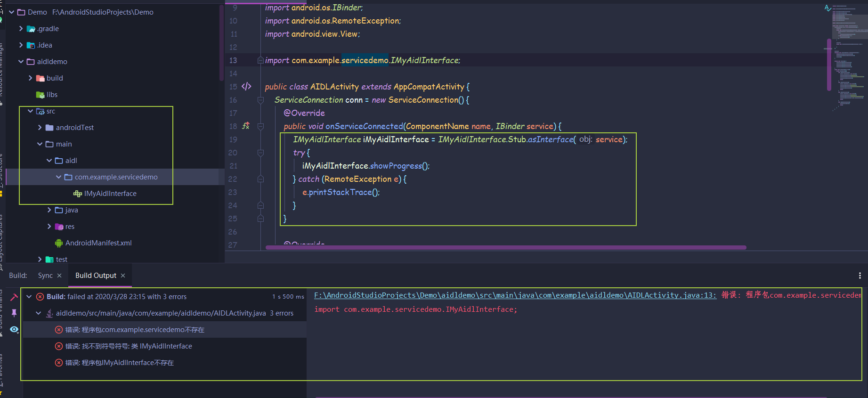
Task: Collapse the Demo project root node
Action: [11, 12]
